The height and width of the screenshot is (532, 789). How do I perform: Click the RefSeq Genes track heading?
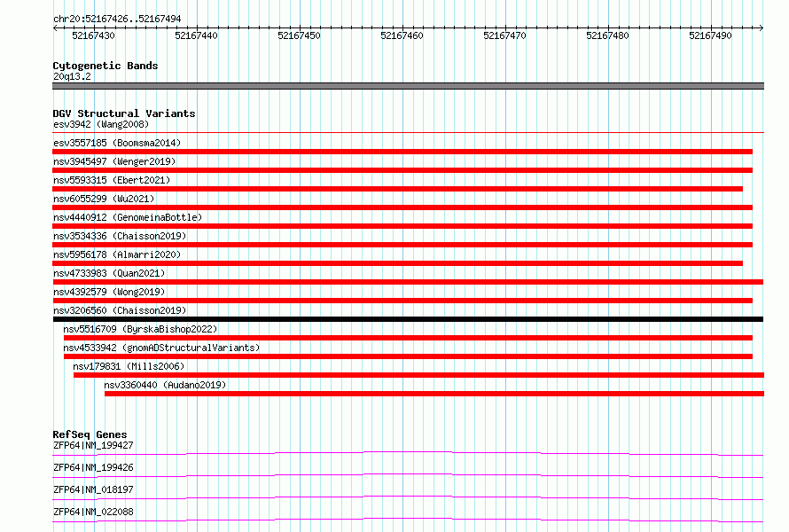90,434
